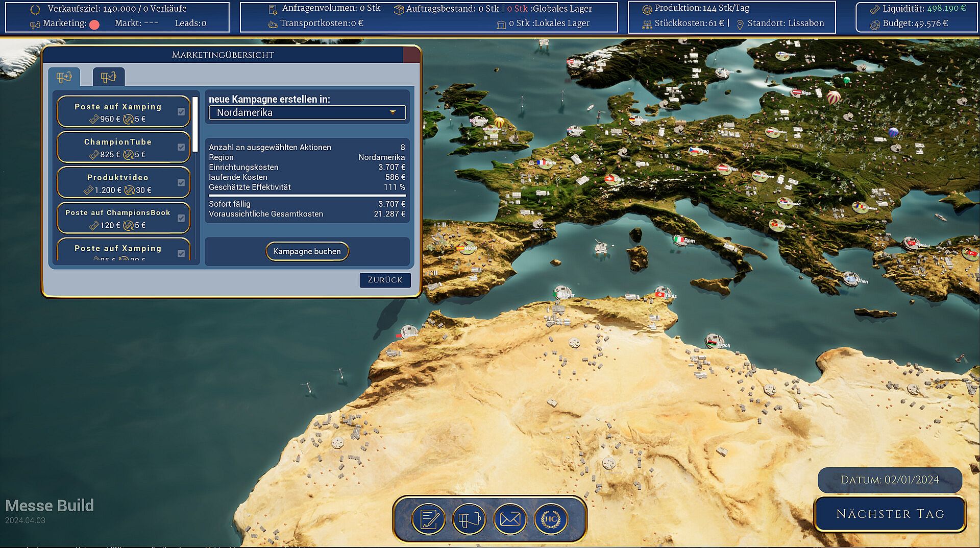This screenshot has width=980, height=548.
Task: Click the Liquidität money icon
Action: [x=875, y=9]
